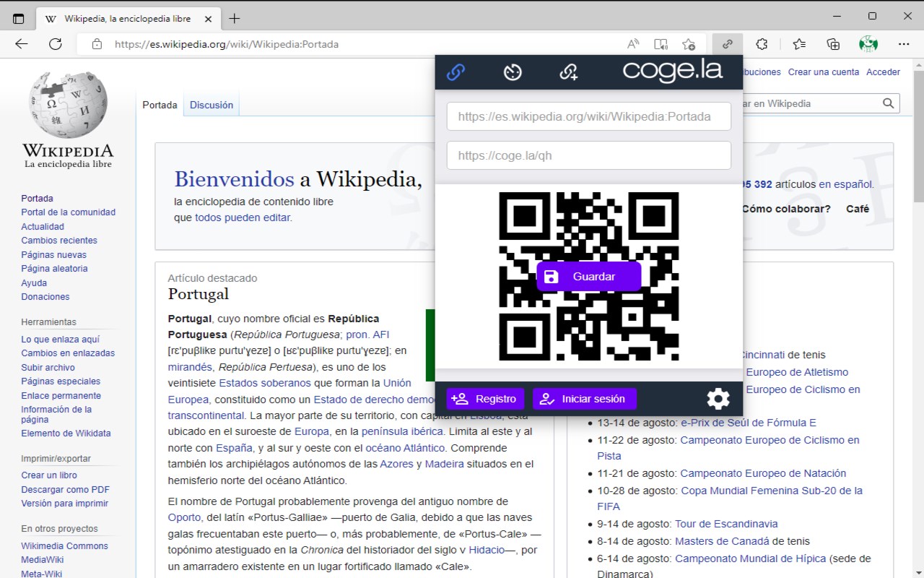Screen dimensions: 924x578
Task: Open Páginas nuevas link
Action: point(53,254)
